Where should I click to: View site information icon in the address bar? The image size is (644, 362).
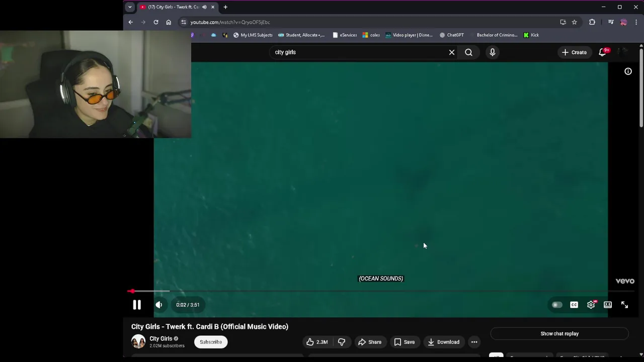(183, 22)
